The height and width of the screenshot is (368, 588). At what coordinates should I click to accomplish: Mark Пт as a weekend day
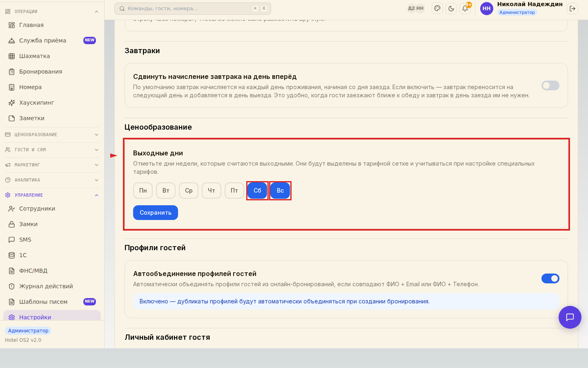coord(234,191)
